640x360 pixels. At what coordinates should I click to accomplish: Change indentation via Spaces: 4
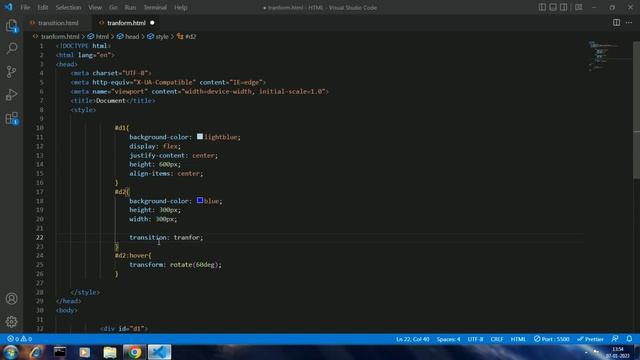click(448, 339)
